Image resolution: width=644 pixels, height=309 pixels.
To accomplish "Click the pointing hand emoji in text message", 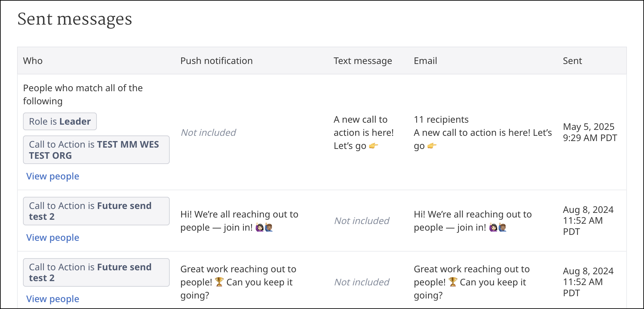I will 374,146.
